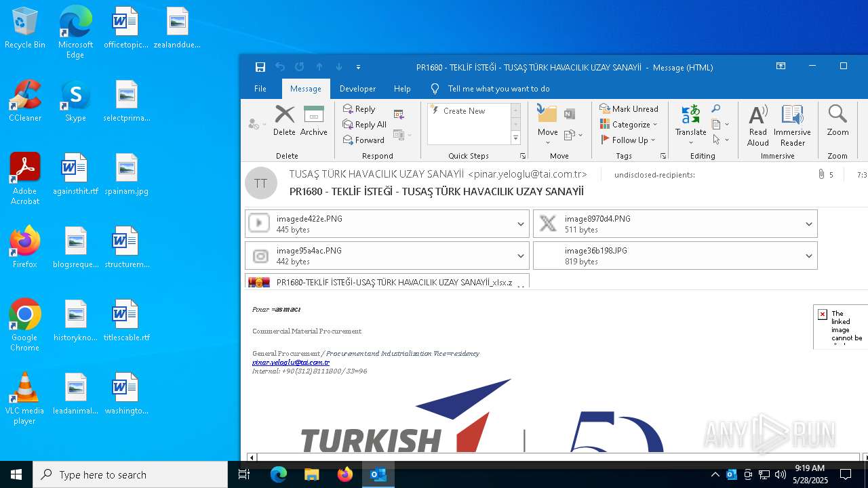
Task: Expand dropdown for image8970d4.PNG attachment
Action: pos(809,224)
